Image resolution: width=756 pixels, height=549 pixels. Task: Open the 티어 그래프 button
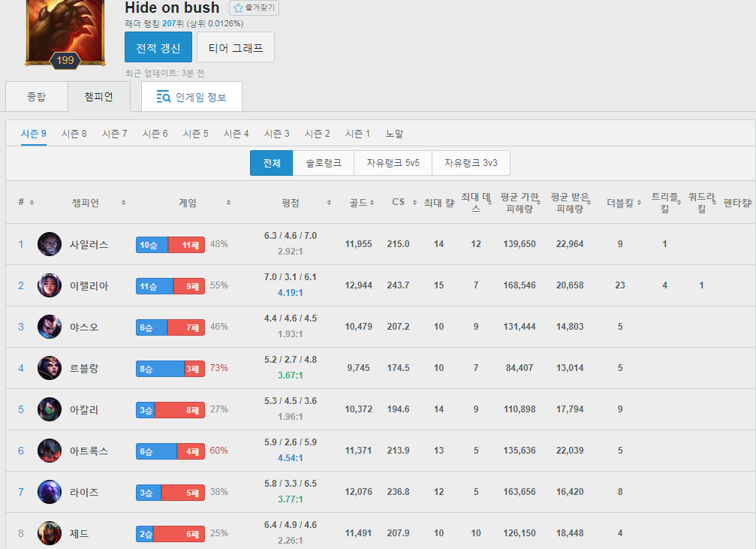coord(235,47)
